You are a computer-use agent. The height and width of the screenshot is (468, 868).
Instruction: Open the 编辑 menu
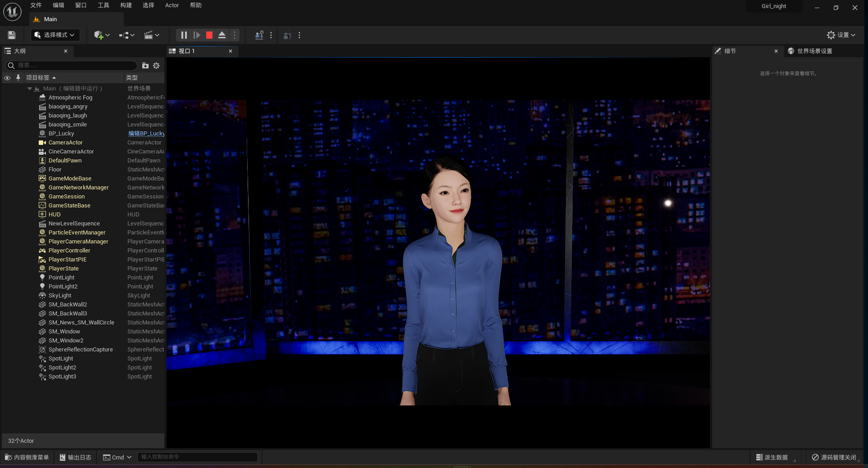tap(59, 5)
